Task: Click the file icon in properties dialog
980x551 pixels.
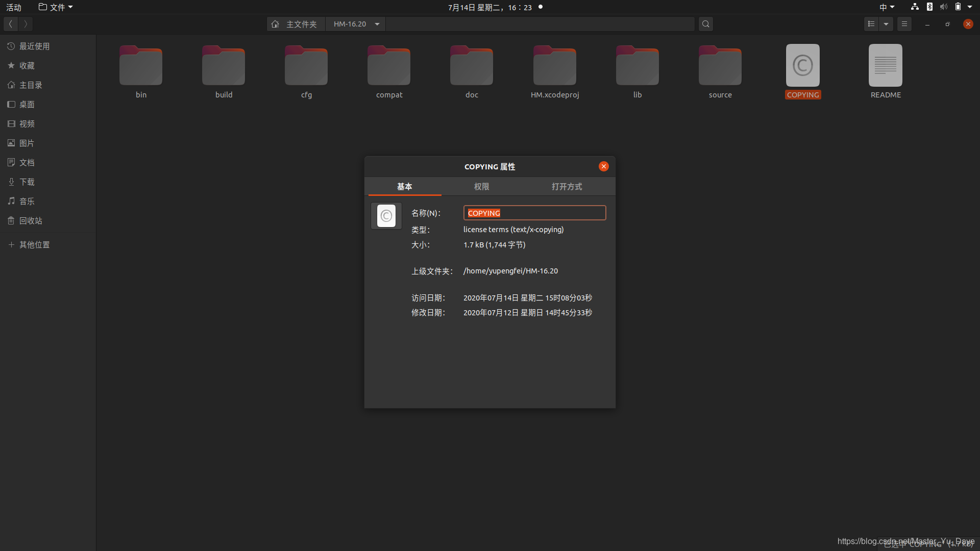Action: click(x=386, y=216)
